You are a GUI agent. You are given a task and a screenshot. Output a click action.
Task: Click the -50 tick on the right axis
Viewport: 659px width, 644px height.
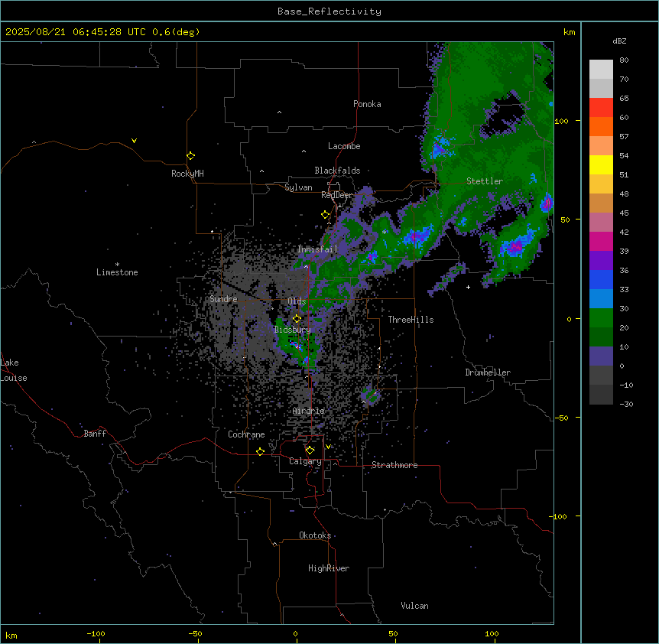(561, 418)
